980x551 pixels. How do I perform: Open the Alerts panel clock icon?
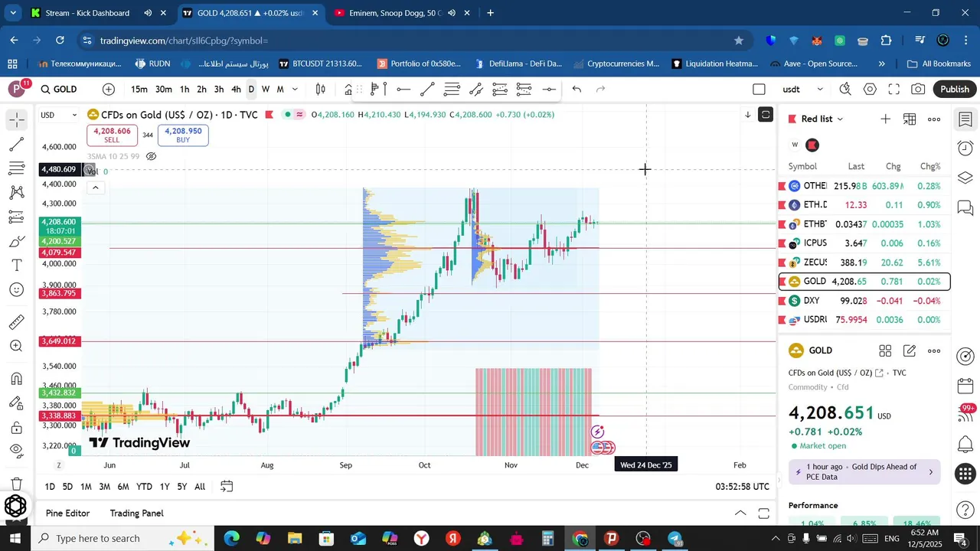965,148
